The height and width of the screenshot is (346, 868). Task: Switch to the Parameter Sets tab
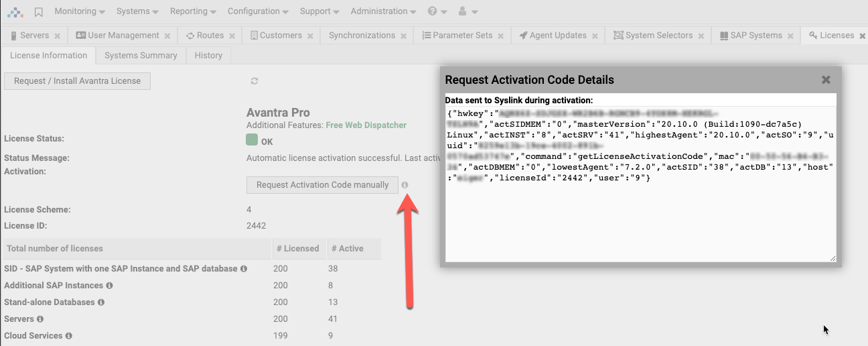tap(457, 36)
